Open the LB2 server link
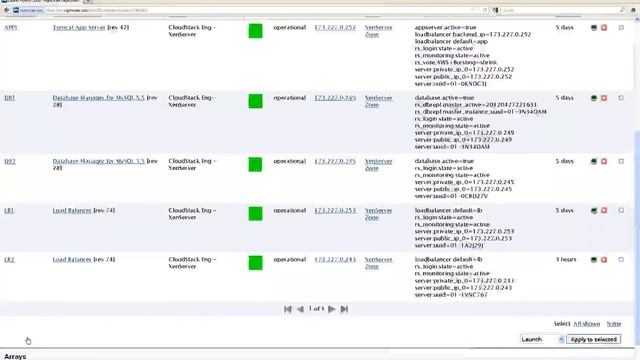Image resolution: width=640 pixels, height=360 pixels. [x=9, y=260]
